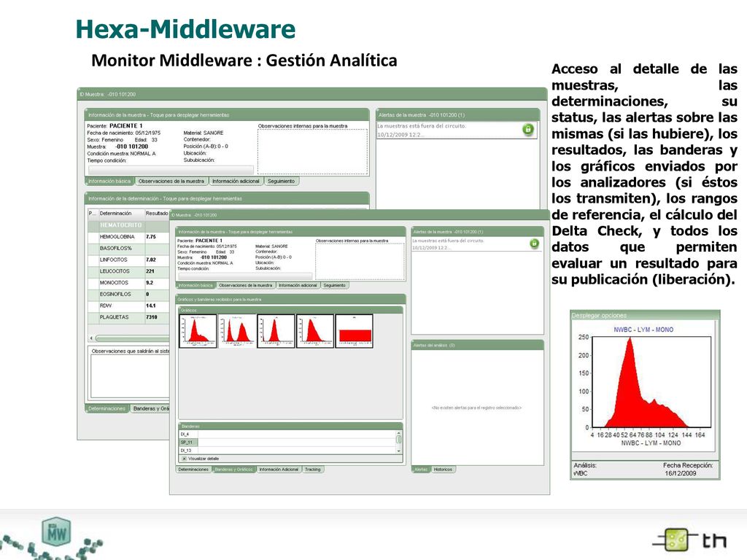The height and width of the screenshot is (560, 747).
Task: Open Seguimiento tab in the front window
Action: (x=334, y=285)
